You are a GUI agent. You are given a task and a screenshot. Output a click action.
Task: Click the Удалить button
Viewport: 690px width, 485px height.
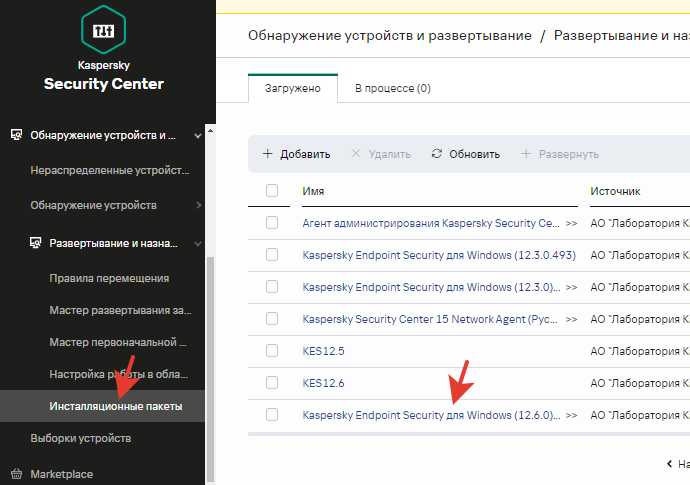pos(381,154)
